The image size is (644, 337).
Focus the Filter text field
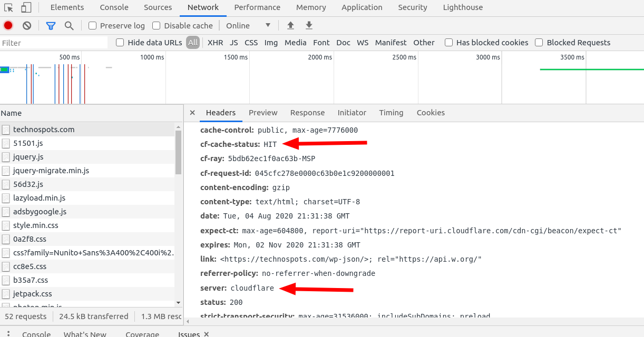(x=54, y=43)
